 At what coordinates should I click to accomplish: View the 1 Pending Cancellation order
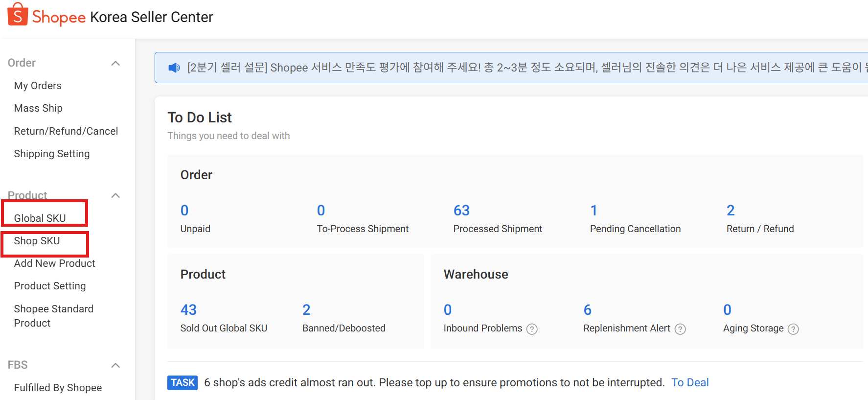[635, 219]
